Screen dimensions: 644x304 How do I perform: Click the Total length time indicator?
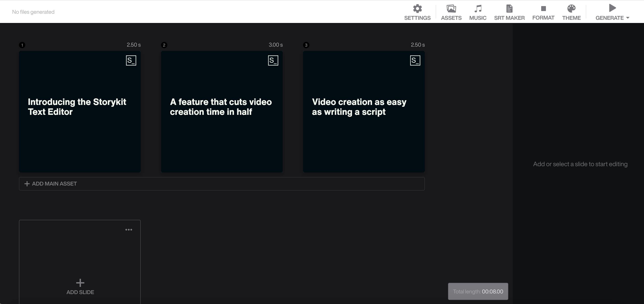pos(478,291)
